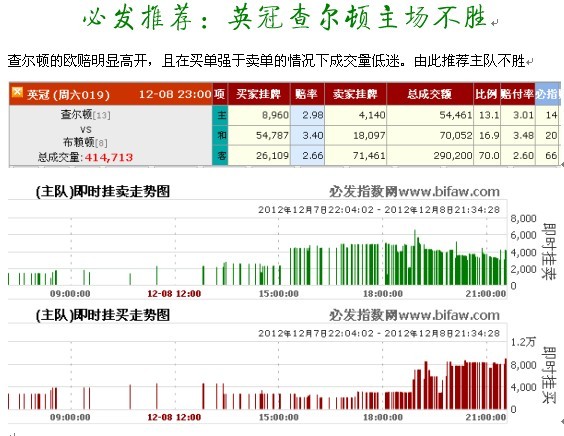Click the 卖家挂牌 column header

(x=355, y=94)
